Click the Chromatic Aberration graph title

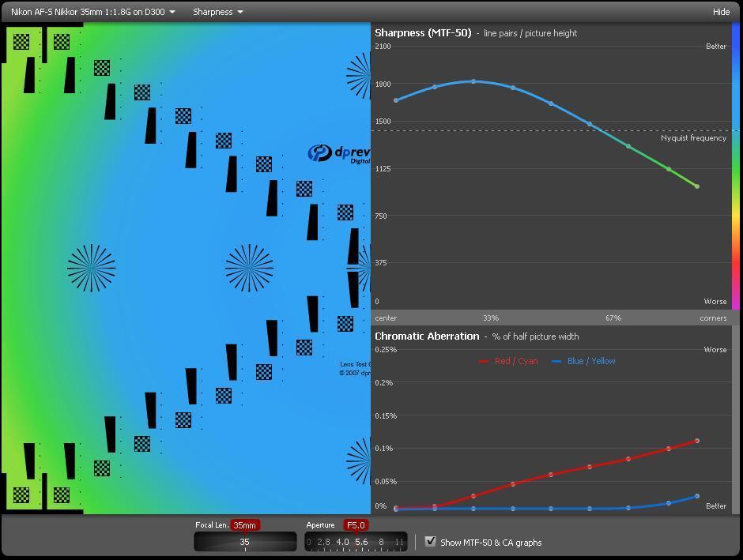point(427,336)
